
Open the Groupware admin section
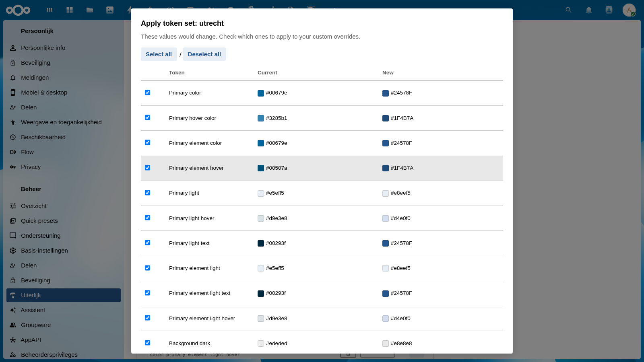pyautogui.click(x=64, y=325)
